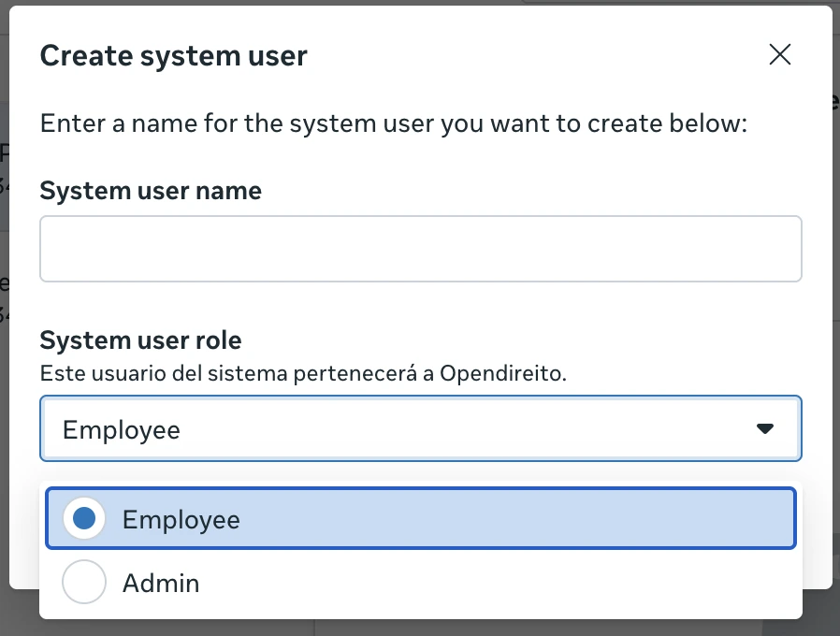
Task: Expand the Employee role combo box
Action: pos(420,428)
